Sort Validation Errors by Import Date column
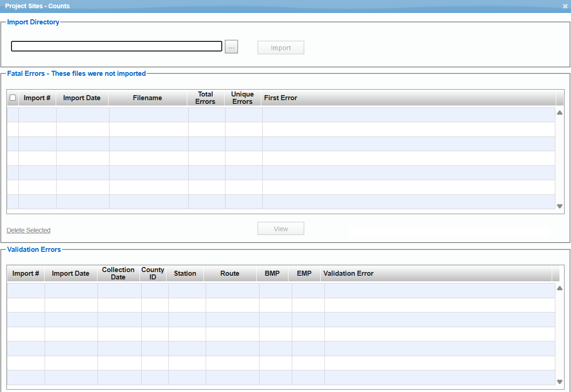The height and width of the screenshot is (392, 571). [71, 273]
